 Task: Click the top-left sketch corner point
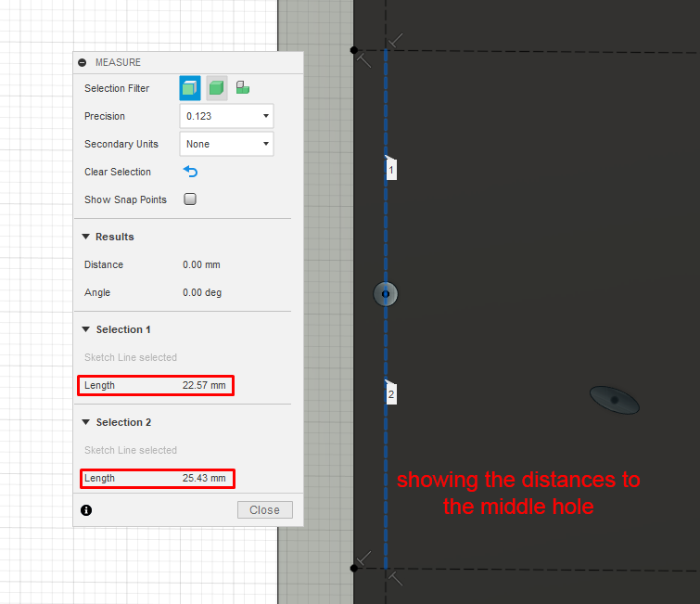click(x=354, y=50)
